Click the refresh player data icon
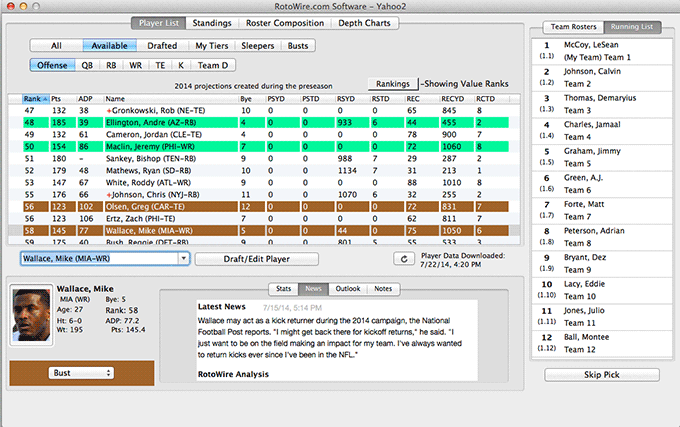The image size is (680, 427). 404,259
